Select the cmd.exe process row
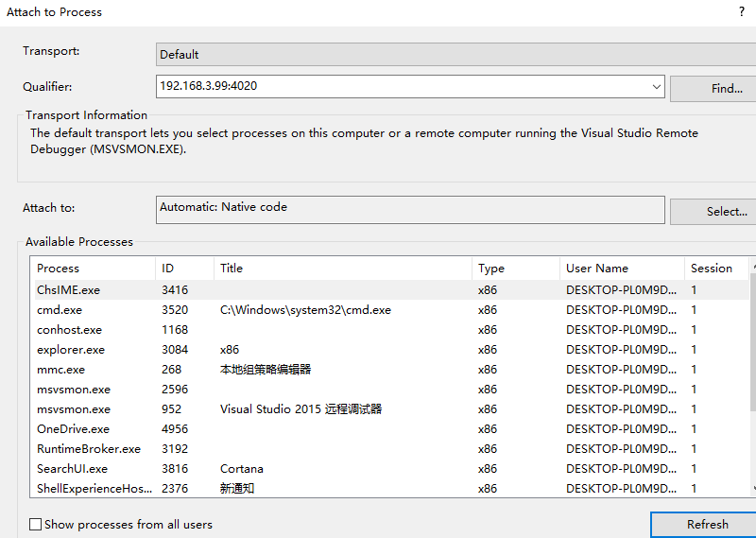 click(60, 310)
